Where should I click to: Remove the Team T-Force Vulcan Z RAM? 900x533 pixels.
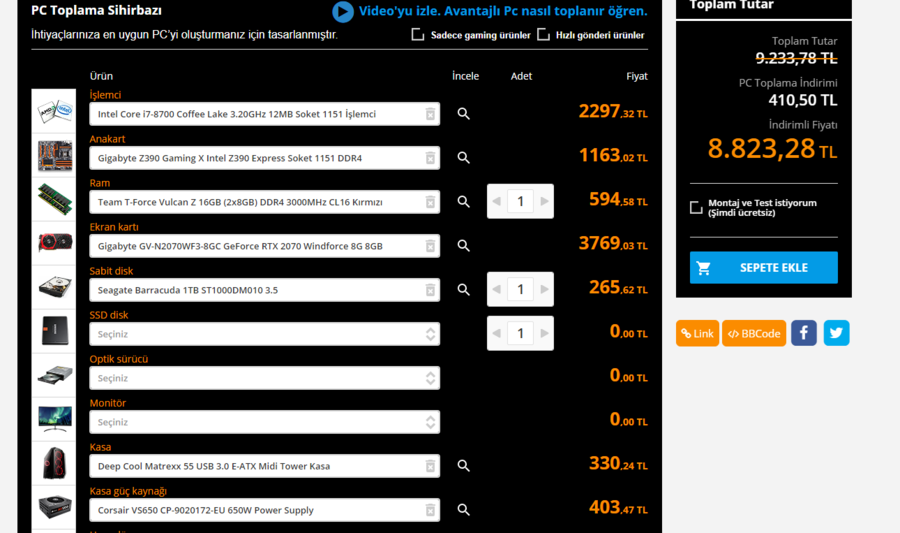430,202
